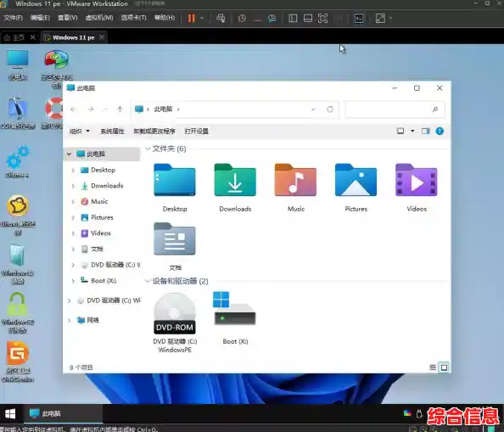The height and width of the screenshot is (432, 504).
Task: Switch to the 主页 home tab
Action: coord(14,37)
